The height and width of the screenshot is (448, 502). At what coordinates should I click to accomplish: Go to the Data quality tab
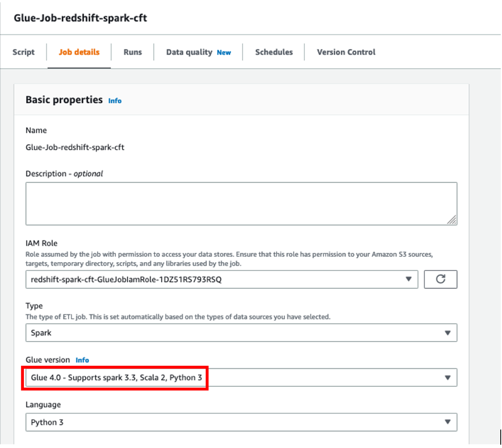click(189, 52)
